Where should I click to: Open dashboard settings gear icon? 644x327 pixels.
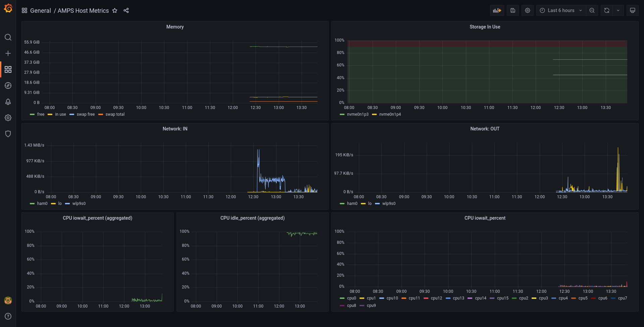[x=527, y=10]
